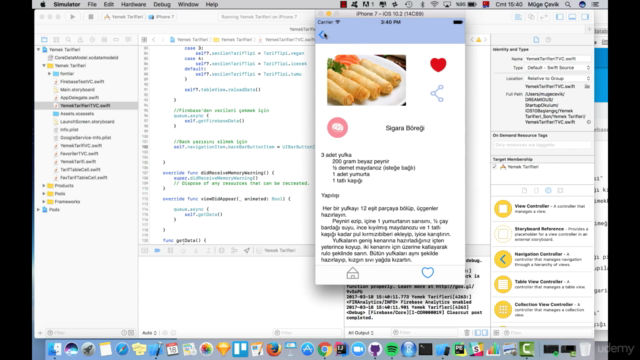
Task: Go back in editor history
Action: tap(154, 40)
